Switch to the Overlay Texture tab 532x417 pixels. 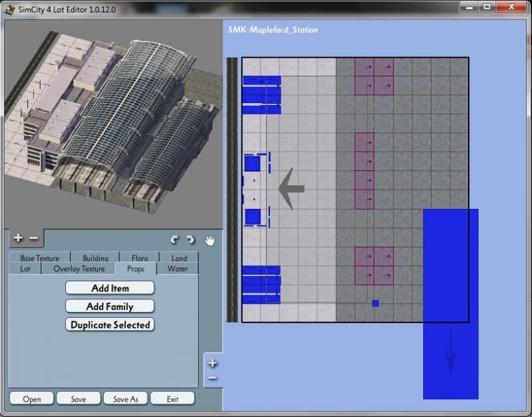[x=79, y=269]
